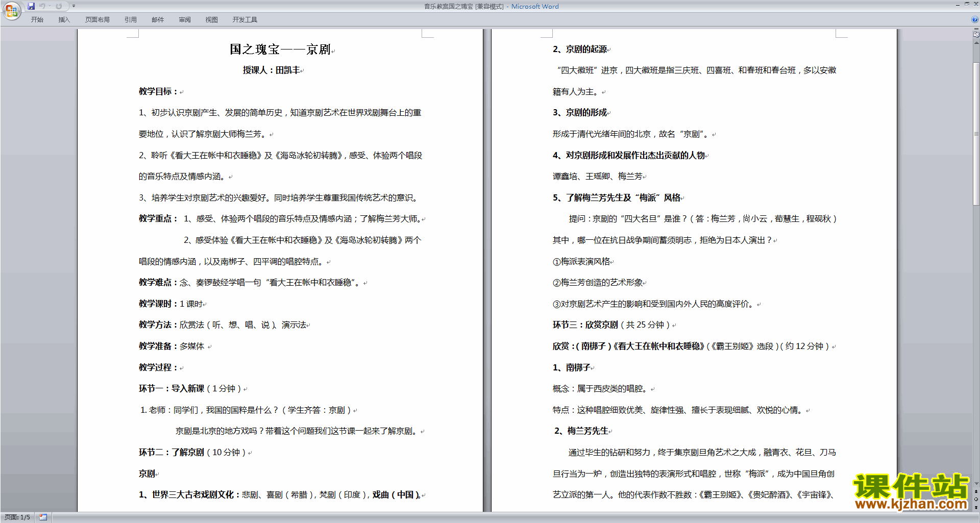Open Word help with the question mark
Viewport: 980px width, 523px height.
[x=975, y=19]
